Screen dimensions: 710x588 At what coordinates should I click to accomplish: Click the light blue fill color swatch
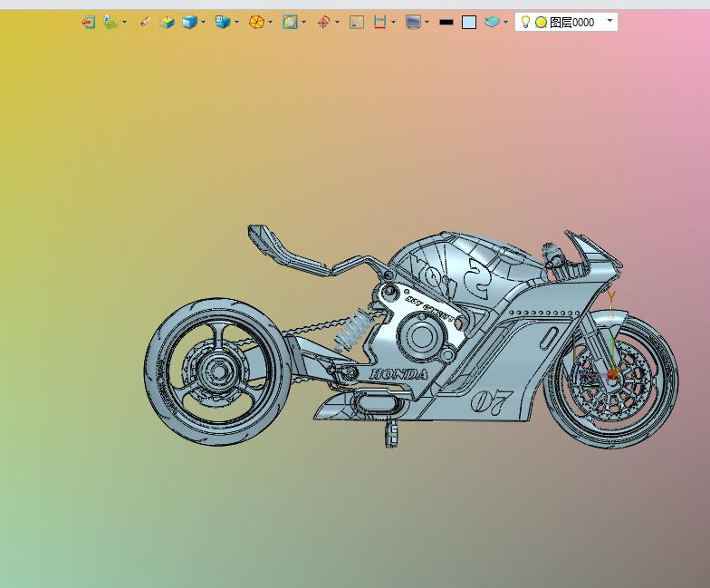(469, 22)
